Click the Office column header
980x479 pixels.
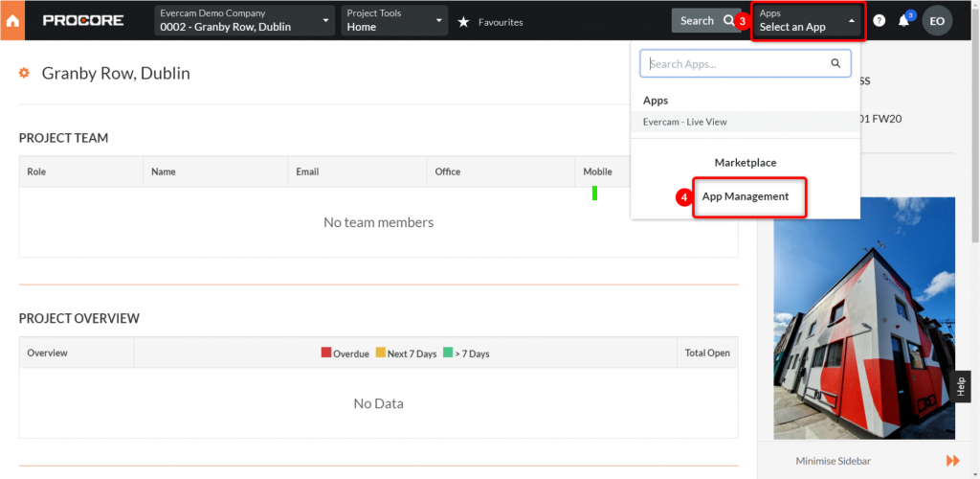501,171
